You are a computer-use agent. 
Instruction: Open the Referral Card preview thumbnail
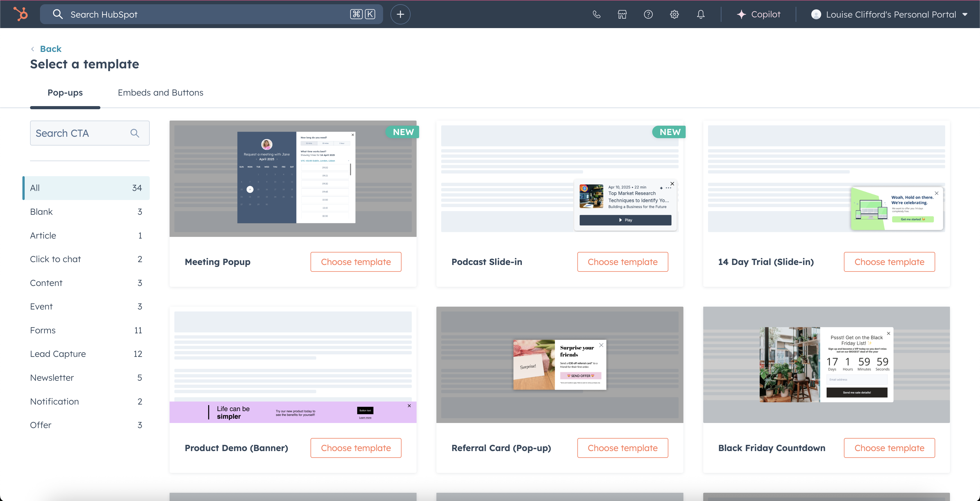[x=560, y=365]
